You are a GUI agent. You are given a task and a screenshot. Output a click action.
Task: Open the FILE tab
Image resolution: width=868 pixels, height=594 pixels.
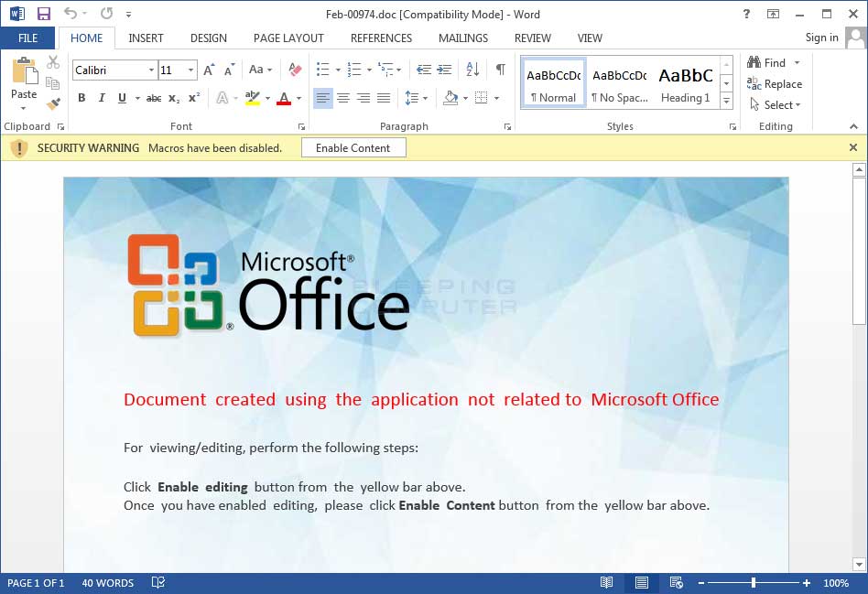(x=27, y=38)
